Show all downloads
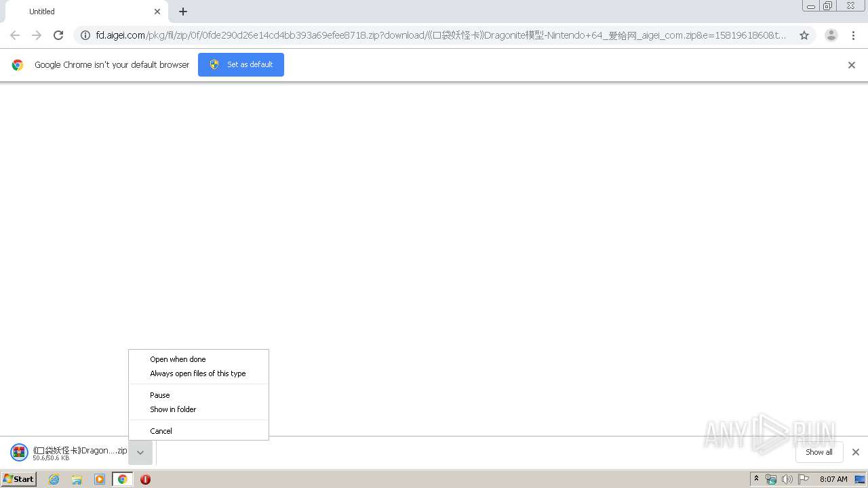Image resolution: width=868 pixels, height=488 pixels. 819,452
